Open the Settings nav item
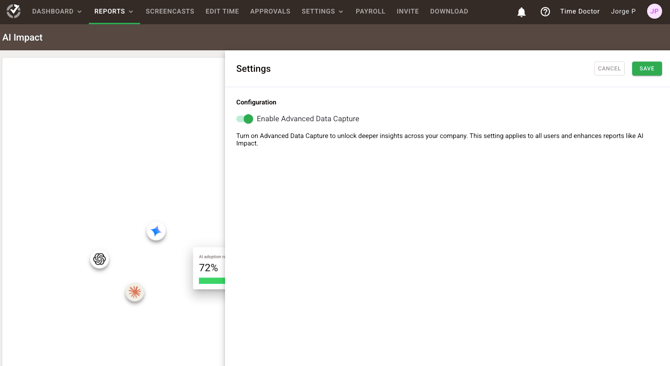The image size is (670, 366). [x=318, y=12]
